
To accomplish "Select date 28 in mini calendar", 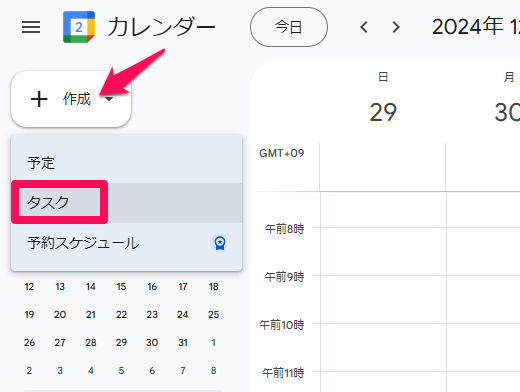I will 91,342.
